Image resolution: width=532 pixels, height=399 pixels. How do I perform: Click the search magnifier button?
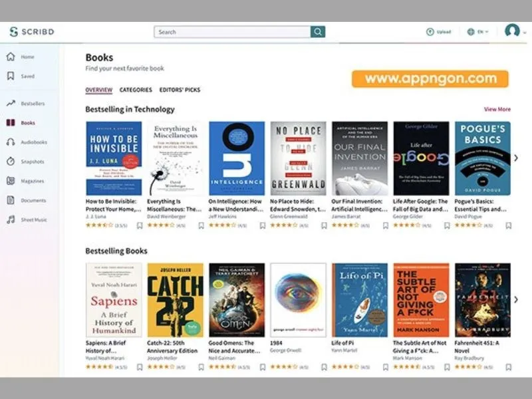coord(318,32)
